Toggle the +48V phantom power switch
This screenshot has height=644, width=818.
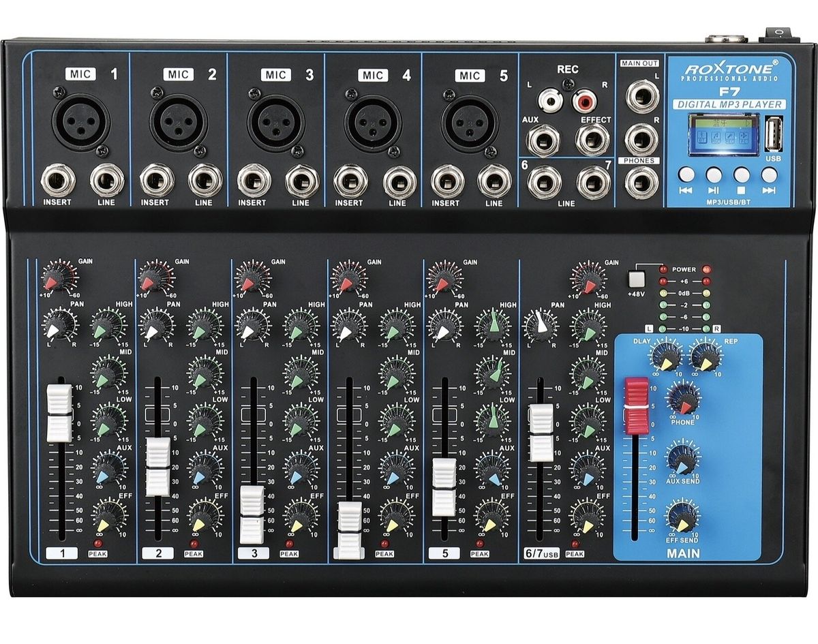click(x=637, y=278)
